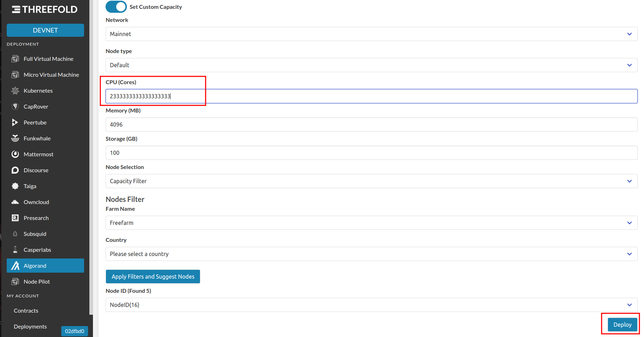This screenshot has width=644, height=337.
Task: Select the Full Virtual Machine icon
Action: pyautogui.click(x=16, y=59)
